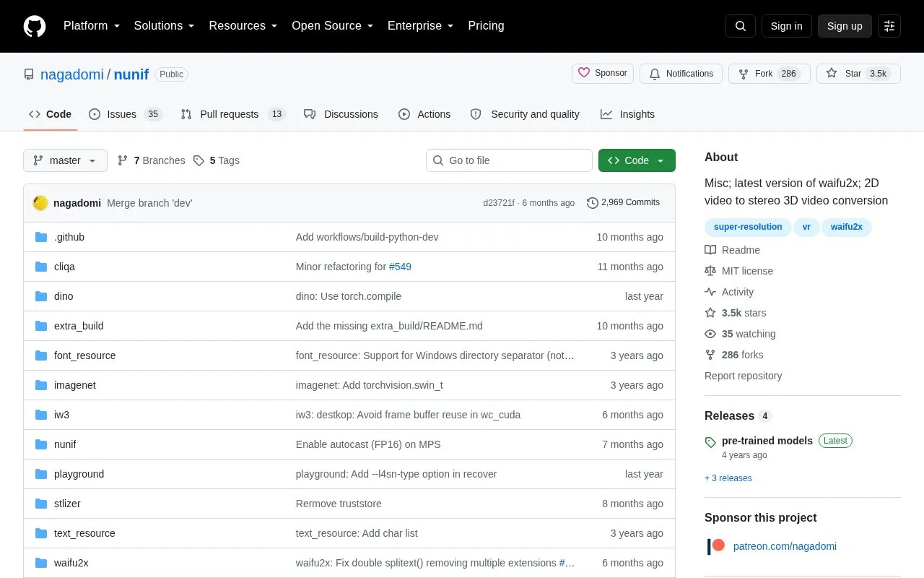Viewport: 924px width, 578px height.
Task: Open the green Code dropdown button
Action: (637, 160)
